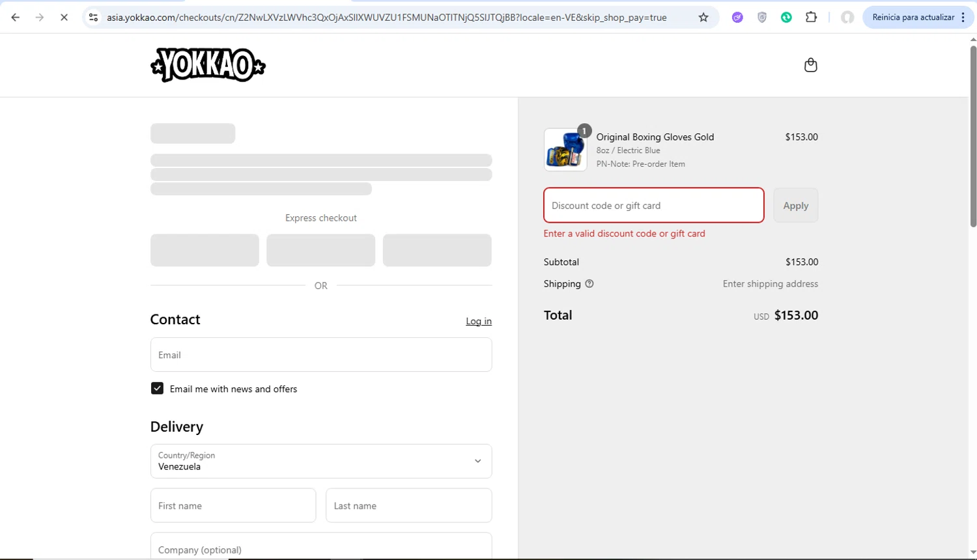Click the 'Delivery' heading

(x=177, y=427)
